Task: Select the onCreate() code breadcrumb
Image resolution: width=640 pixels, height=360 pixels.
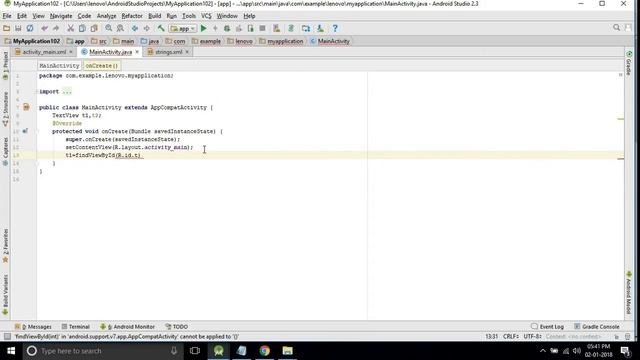Action: tap(102, 65)
